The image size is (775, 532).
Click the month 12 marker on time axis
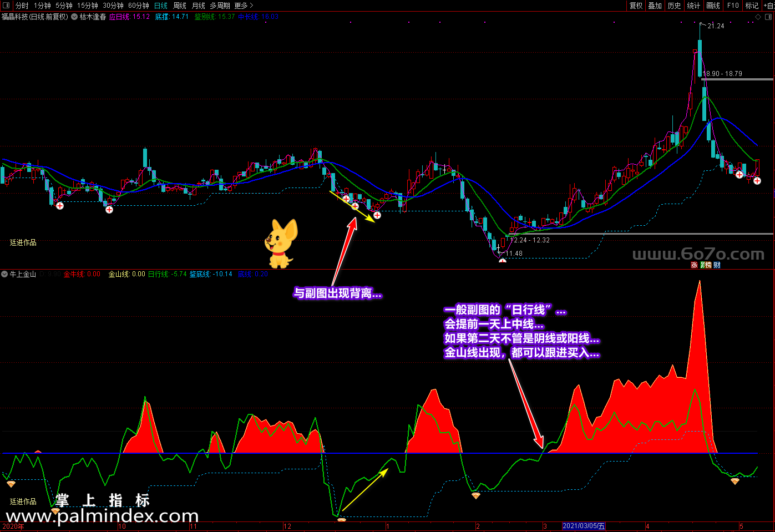[x=287, y=526]
